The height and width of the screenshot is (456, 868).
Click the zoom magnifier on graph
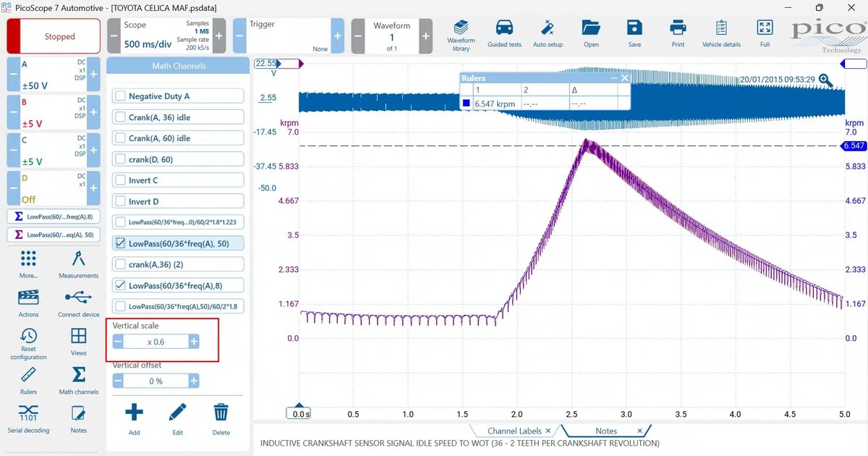coord(825,80)
